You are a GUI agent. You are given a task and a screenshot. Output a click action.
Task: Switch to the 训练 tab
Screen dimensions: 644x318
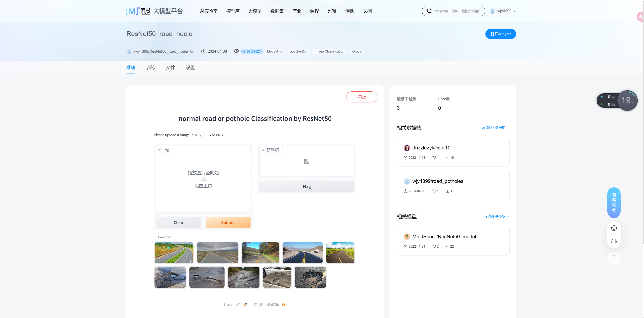(x=151, y=67)
